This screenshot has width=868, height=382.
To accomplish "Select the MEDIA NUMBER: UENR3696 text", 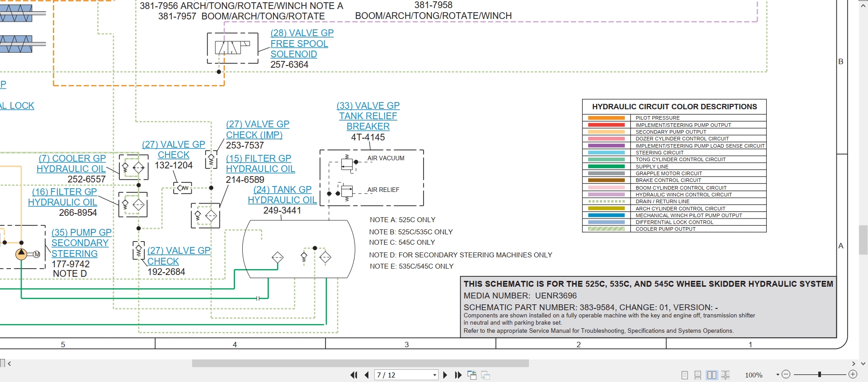I will point(520,296).
